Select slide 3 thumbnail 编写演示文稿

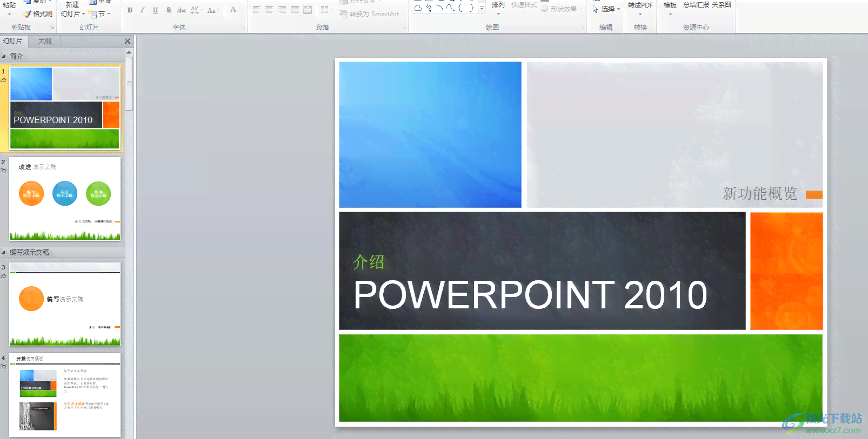click(x=65, y=304)
